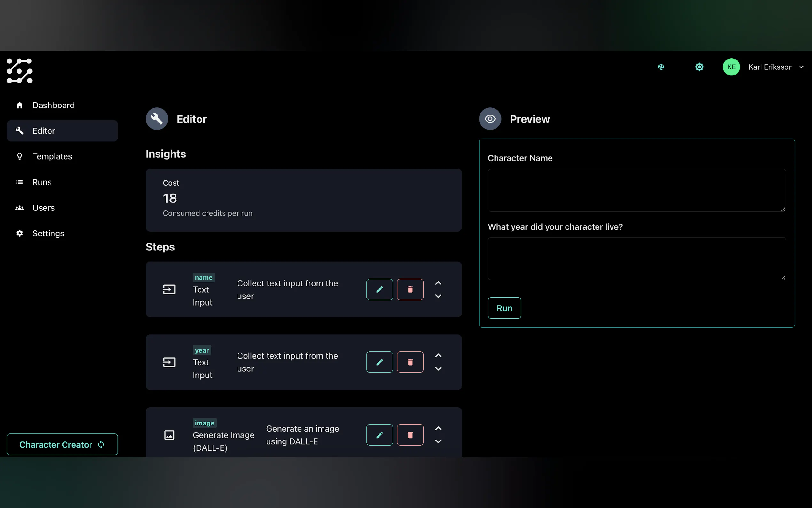
Task: Open the Runs list in sidebar
Action: [42, 182]
